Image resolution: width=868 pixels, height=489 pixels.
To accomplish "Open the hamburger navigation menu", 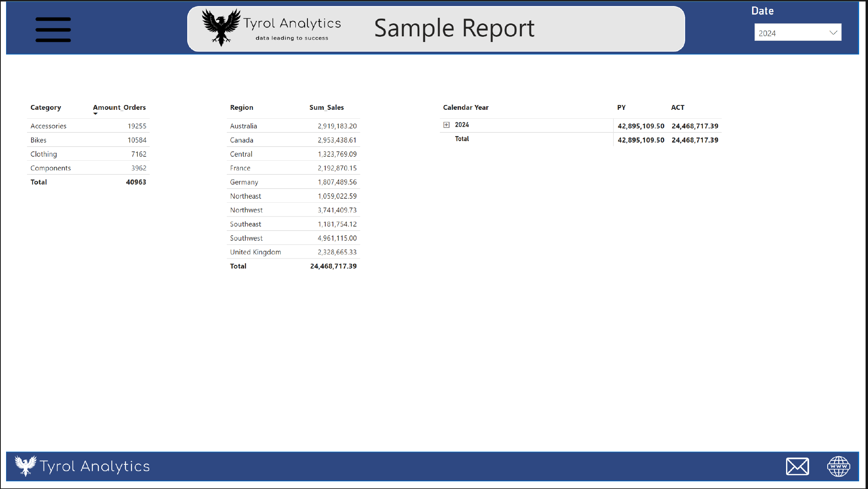I will 53,29.
